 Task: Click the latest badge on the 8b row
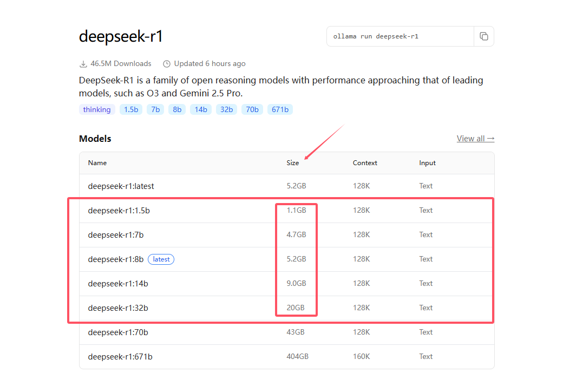pyautogui.click(x=161, y=259)
